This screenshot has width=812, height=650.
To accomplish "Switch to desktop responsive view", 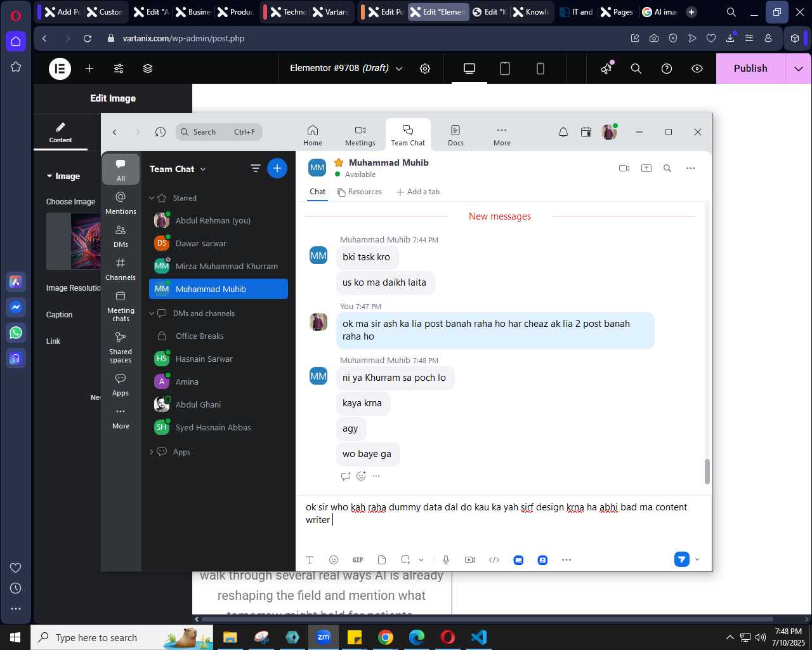I will point(469,69).
